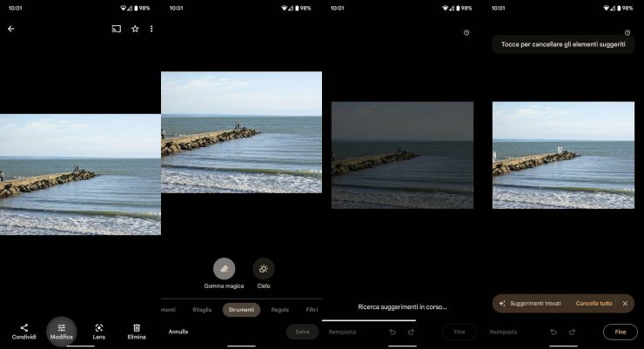Tap the Suggerimenti trovati sparkle icon
Viewport: 644px width, 349px height.
pos(502,304)
